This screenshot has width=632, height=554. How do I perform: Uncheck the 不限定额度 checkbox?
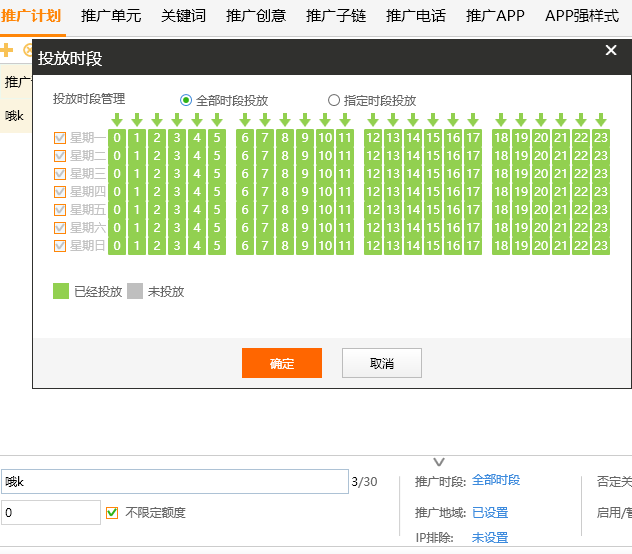tap(112, 513)
